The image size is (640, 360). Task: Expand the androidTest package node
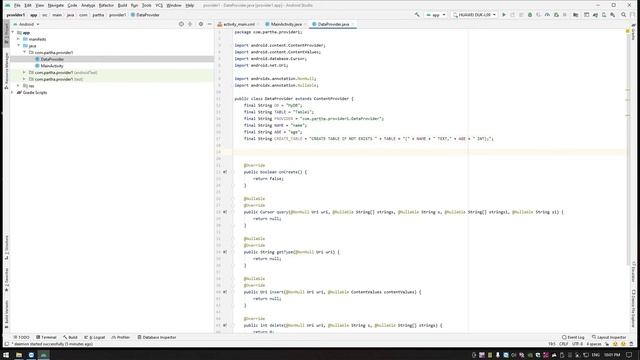point(24,72)
